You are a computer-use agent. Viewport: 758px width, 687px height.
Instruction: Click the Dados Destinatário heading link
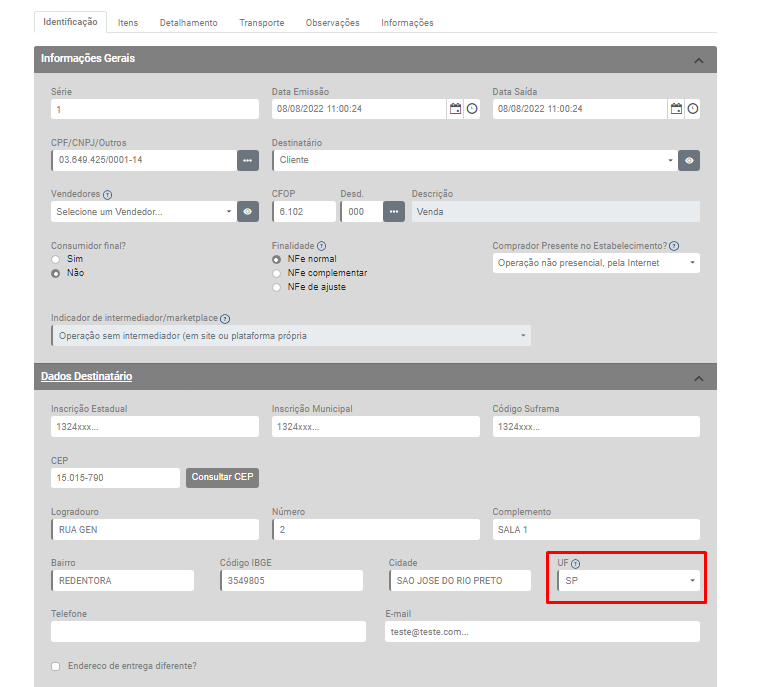point(87,377)
